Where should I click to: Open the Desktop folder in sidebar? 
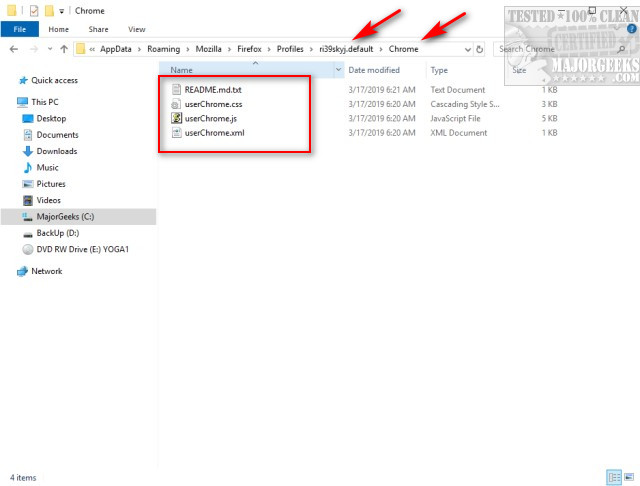point(51,118)
